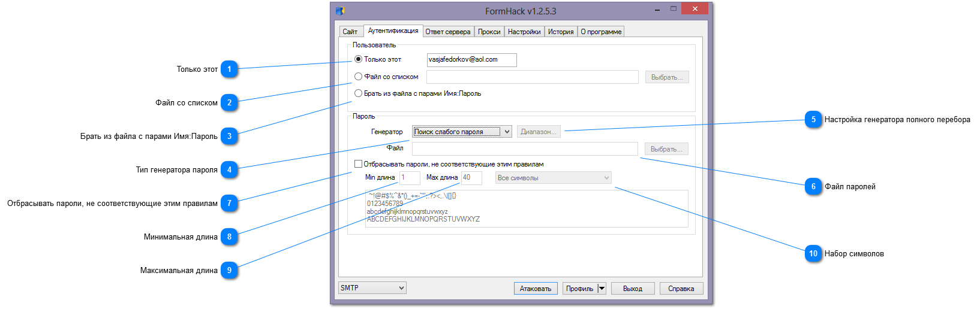Click the blue callout marker number 10
980x309 pixels.
813,254
